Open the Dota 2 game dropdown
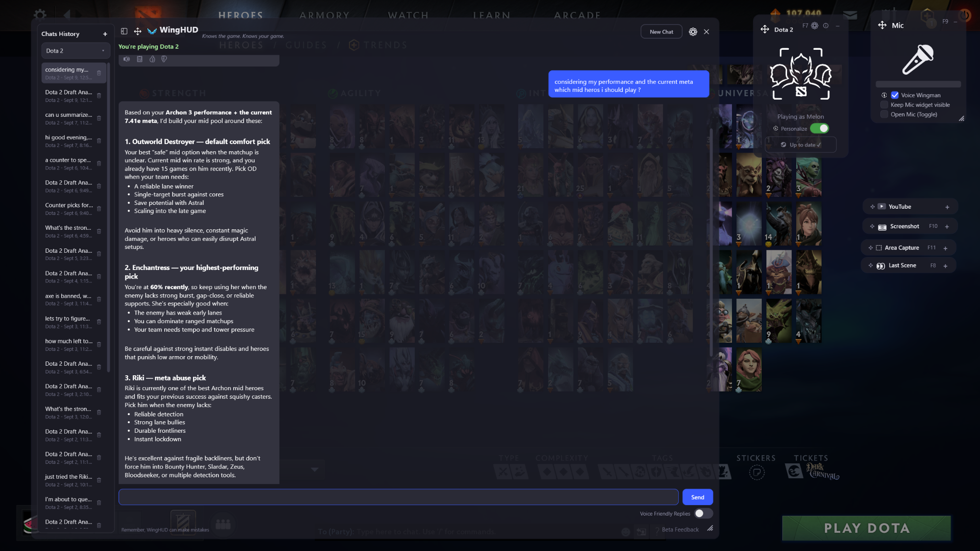 (x=76, y=51)
